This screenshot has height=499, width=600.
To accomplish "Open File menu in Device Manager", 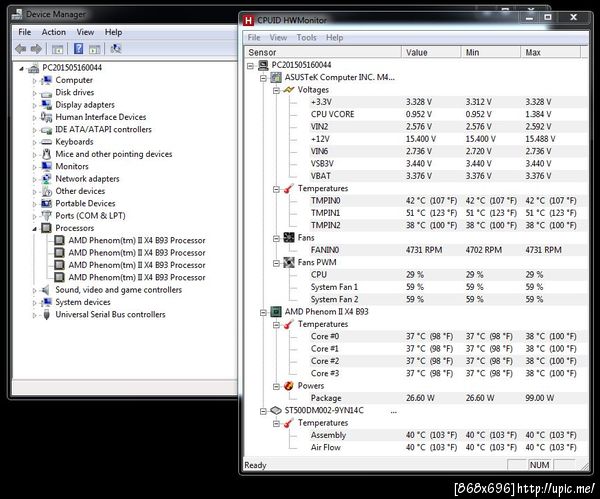I will point(25,32).
